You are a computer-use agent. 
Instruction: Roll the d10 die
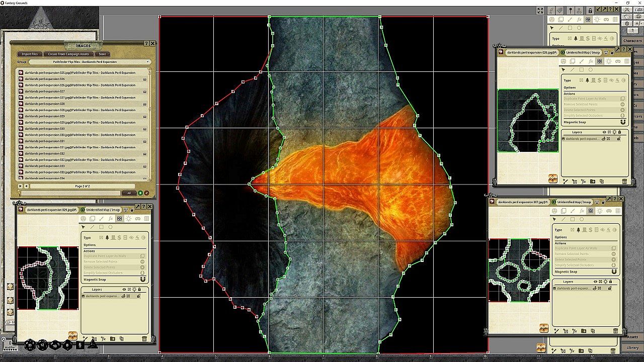point(55,345)
